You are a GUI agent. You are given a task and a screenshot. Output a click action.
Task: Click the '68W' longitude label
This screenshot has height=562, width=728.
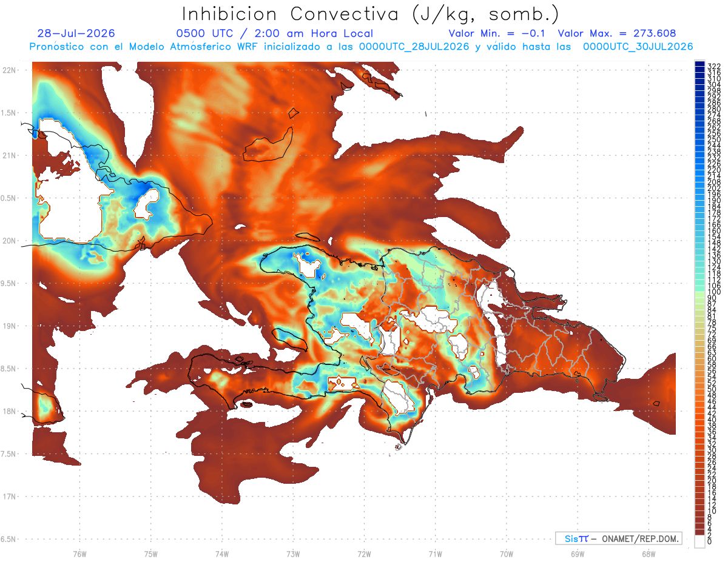(649, 554)
